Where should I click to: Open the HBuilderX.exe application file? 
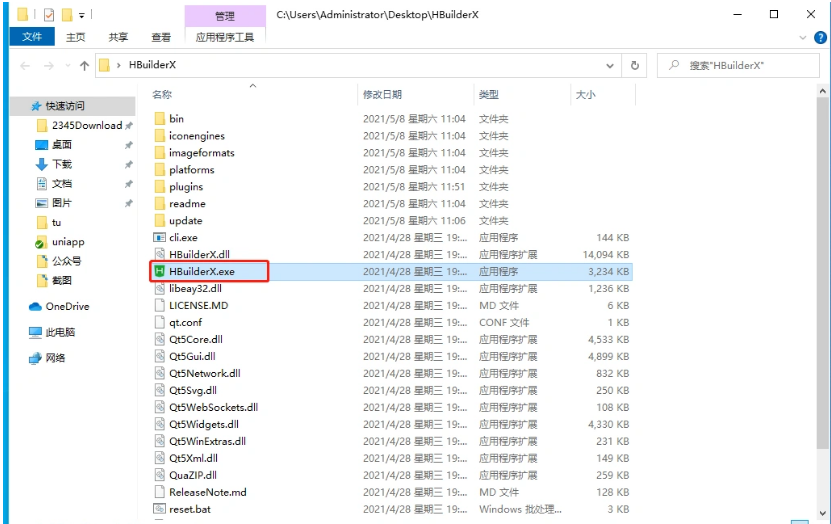pyautogui.click(x=201, y=271)
